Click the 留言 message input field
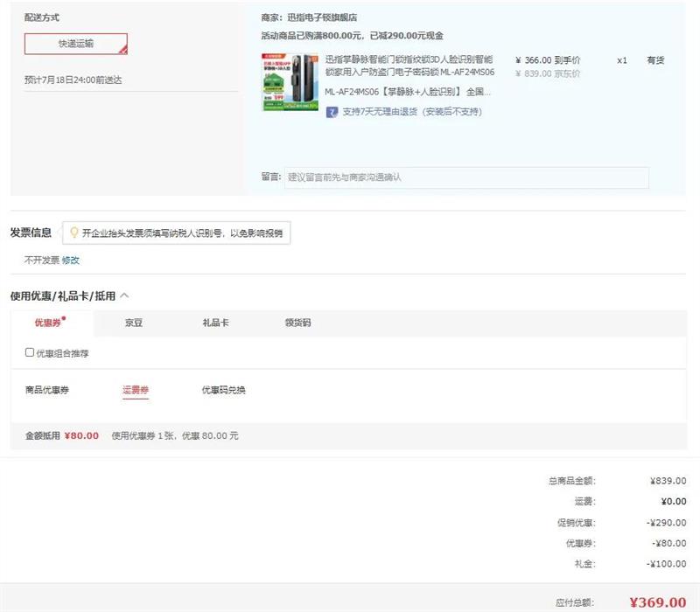The height and width of the screenshot is (612, 700). pyautogui.click(x=466, y=177)
